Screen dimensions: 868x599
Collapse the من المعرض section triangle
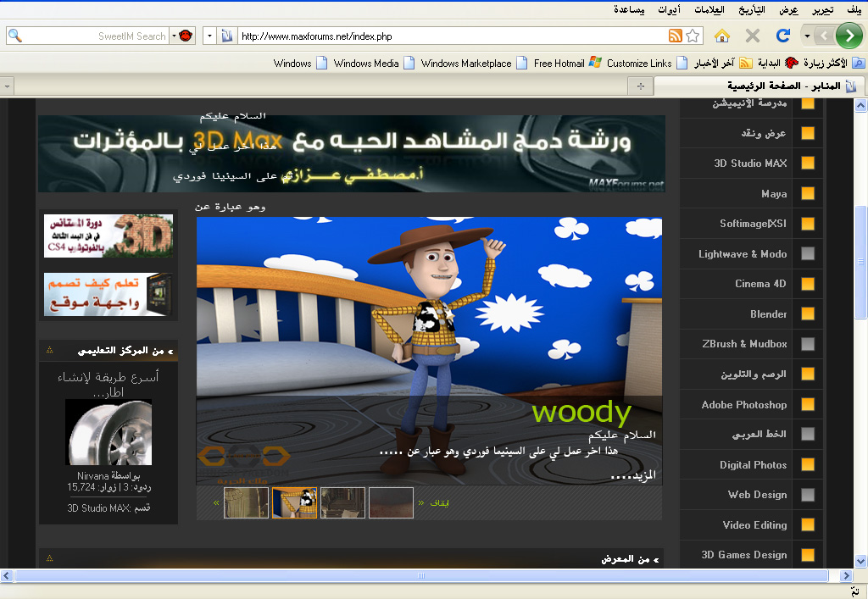(49, 558)
